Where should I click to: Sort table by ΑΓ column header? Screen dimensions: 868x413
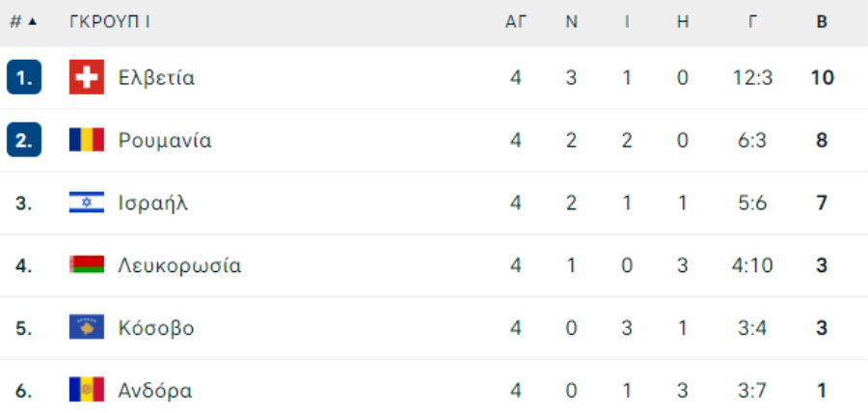[516, 22]
